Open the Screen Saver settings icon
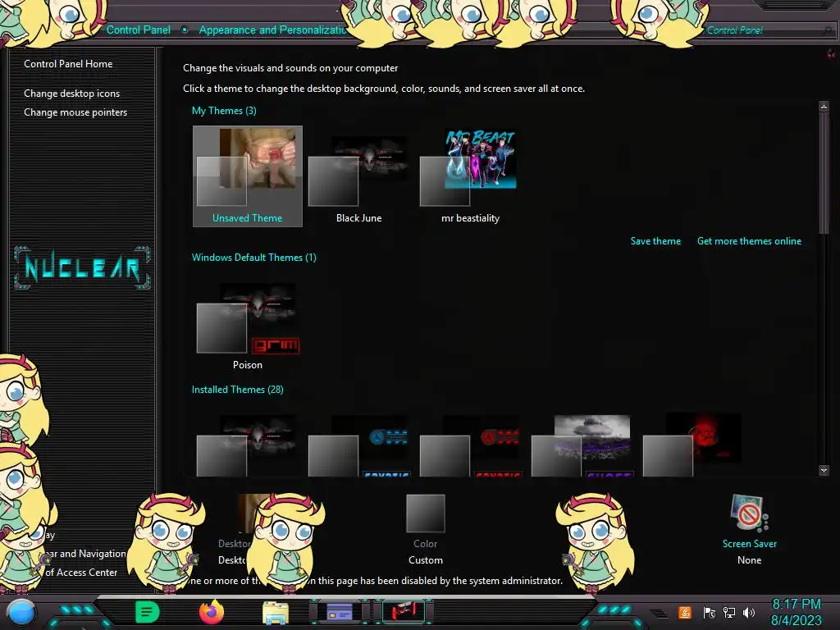The width and height of the screenshot is (840, 630). [x=749, y=514]
